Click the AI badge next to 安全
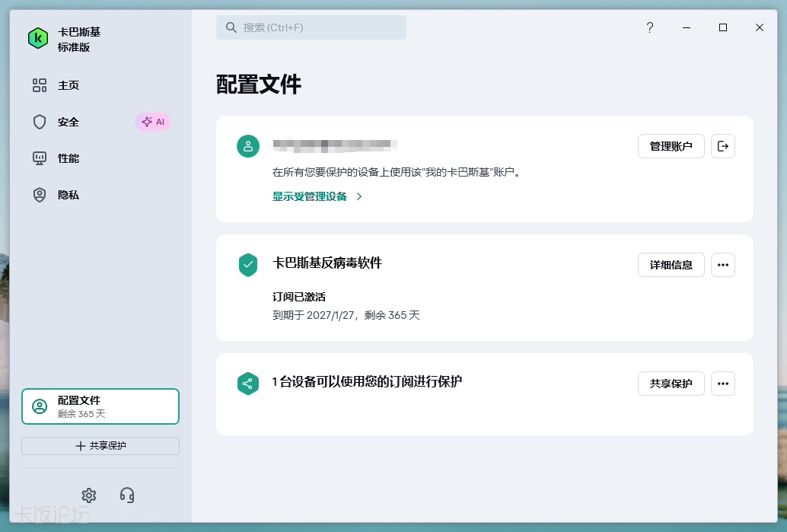This screenshot has width=787, height=532. 152,122
